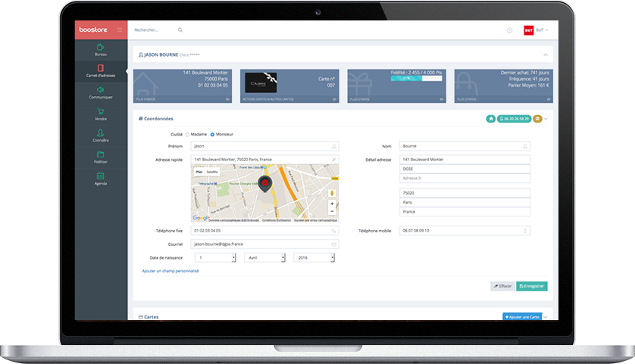Click the Fidélité points progress bar
This screenshot has width=635, height=364.
point(416,79)
